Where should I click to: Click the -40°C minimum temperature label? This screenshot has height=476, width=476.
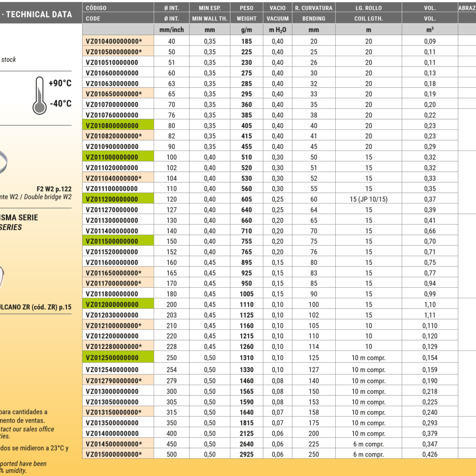click(x=60, y=104)
